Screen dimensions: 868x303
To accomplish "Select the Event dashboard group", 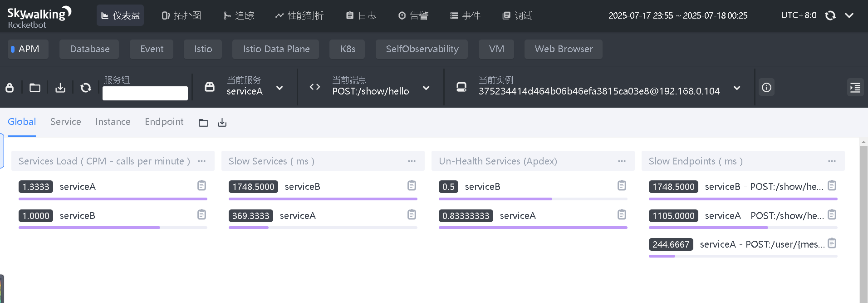I will 152,49.
